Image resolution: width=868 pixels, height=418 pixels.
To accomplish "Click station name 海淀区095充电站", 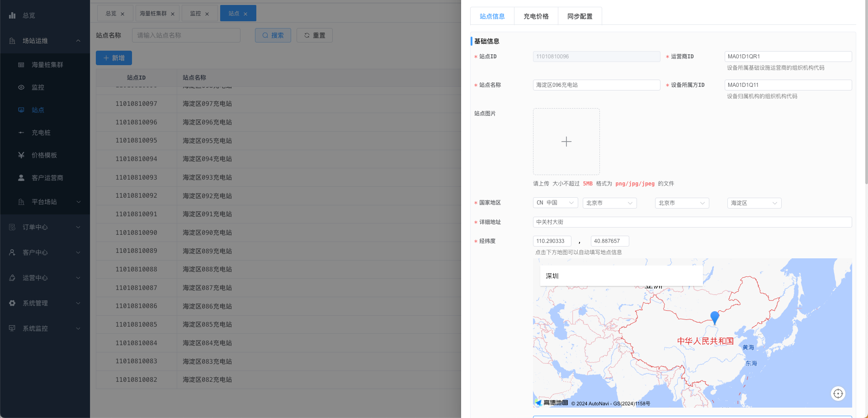I will [x=207, y=141].
